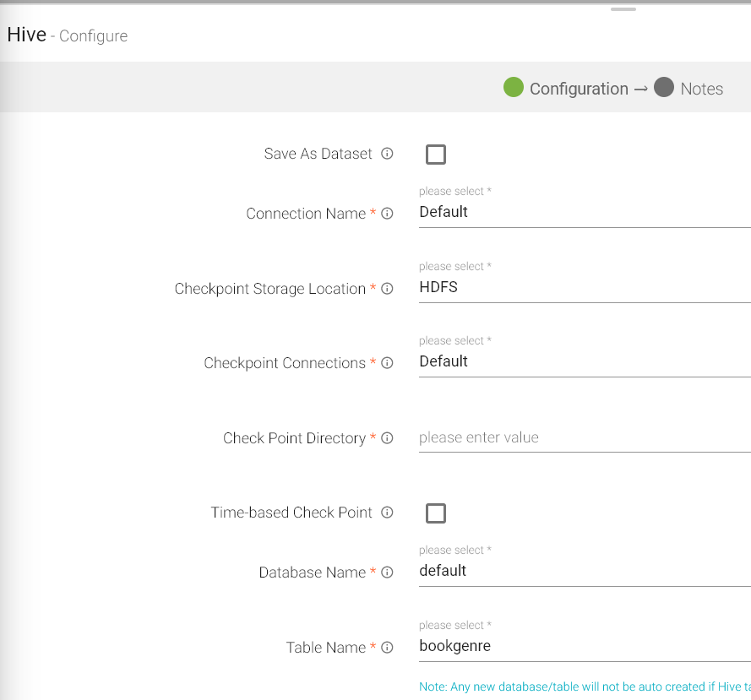Click the Check Point Directory input field
Viewport: 751px width, 700px height.
coord(583,437)
